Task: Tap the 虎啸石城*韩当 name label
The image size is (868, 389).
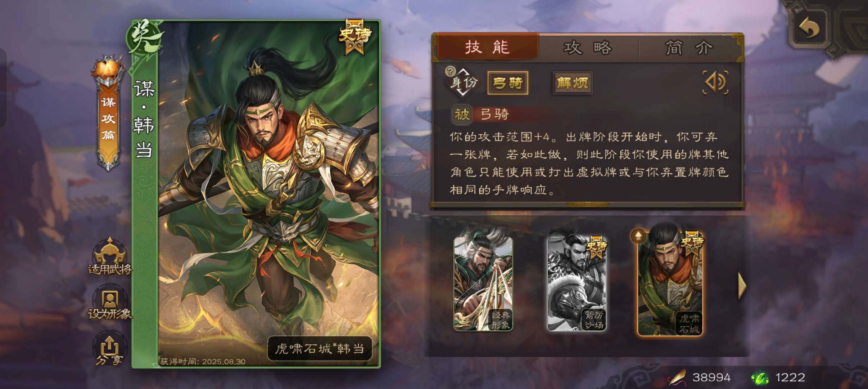Action: click(x=320, y=349)
